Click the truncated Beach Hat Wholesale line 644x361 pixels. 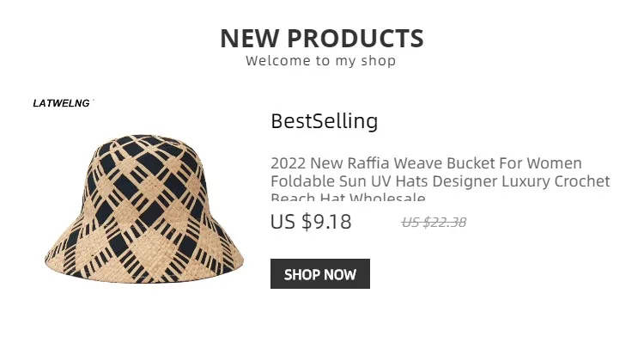(348, 196)
